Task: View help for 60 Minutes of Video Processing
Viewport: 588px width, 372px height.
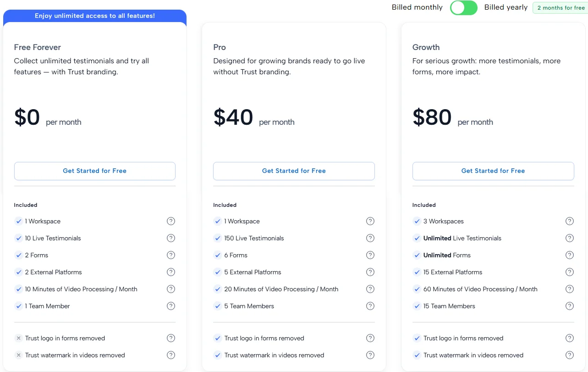Action: 570,289
